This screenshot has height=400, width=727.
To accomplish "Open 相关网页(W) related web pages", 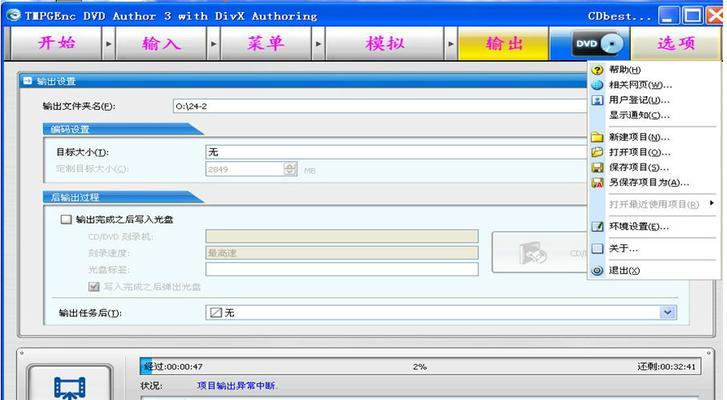I will click(640, 85).
